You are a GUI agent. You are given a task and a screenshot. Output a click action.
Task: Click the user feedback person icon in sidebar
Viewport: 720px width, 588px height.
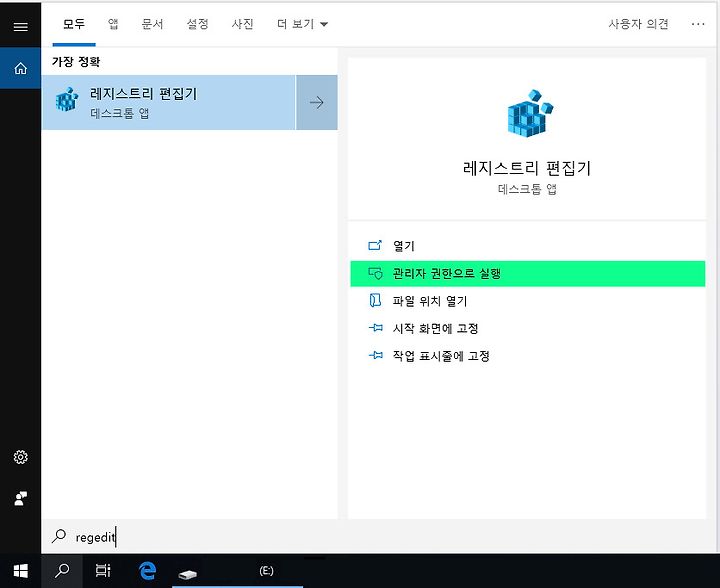(20, 498)
